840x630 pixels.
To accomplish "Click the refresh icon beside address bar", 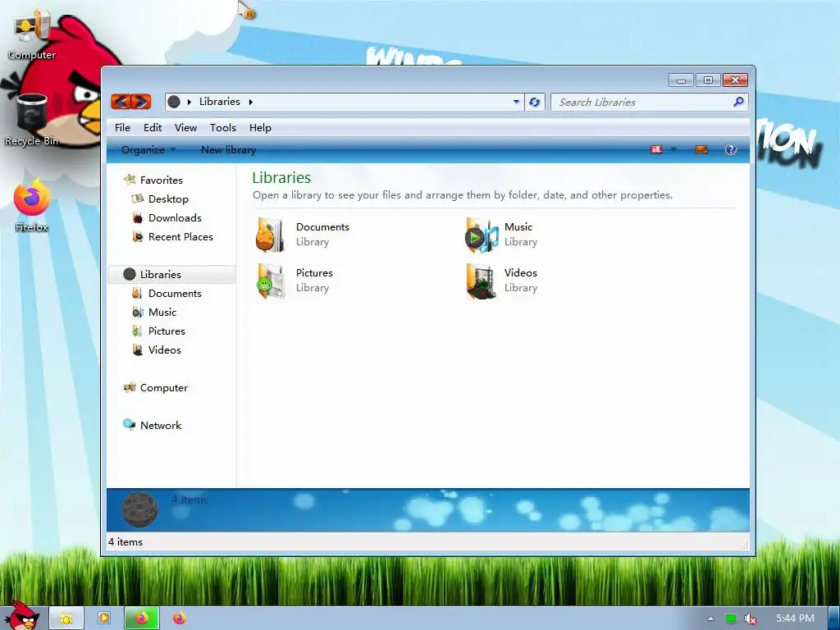I will 534,102.
